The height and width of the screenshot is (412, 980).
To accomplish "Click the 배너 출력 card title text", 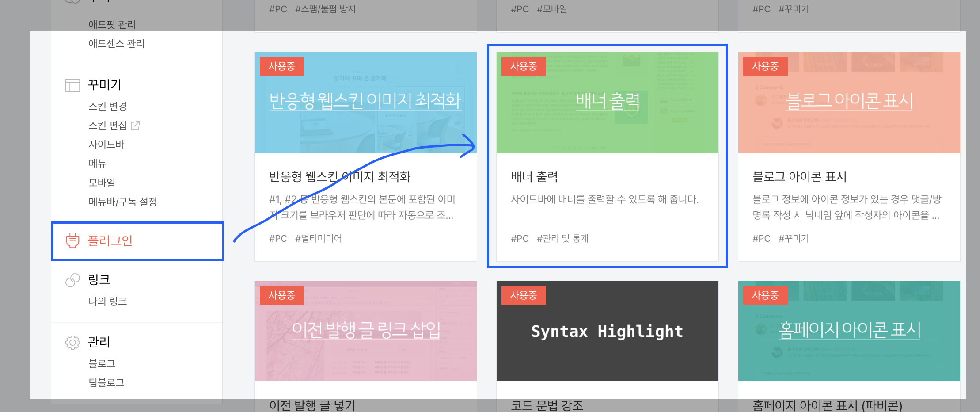I will pos(534,177).
